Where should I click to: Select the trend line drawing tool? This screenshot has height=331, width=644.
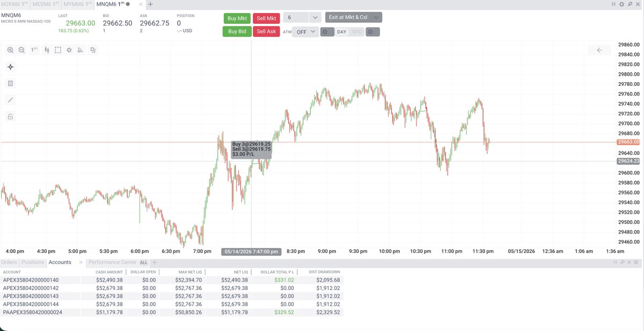coord(10,100)
